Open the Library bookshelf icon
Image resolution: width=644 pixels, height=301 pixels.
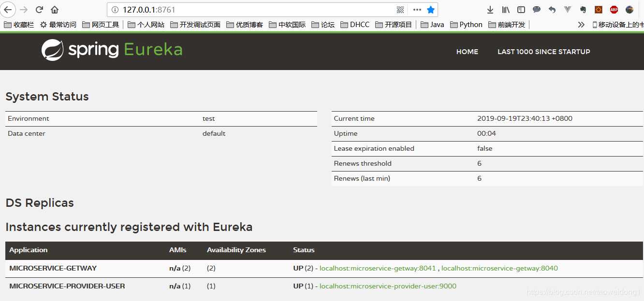[506, 10]
